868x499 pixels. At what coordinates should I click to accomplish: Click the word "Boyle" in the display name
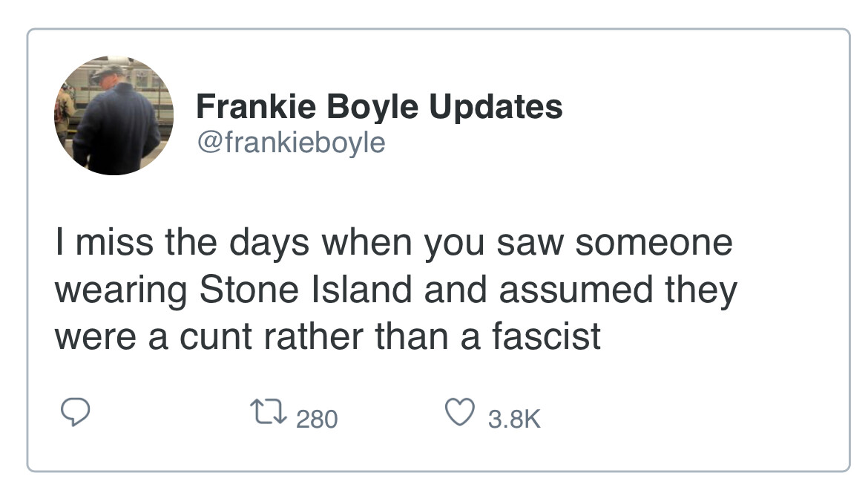[x=362, y=108]
